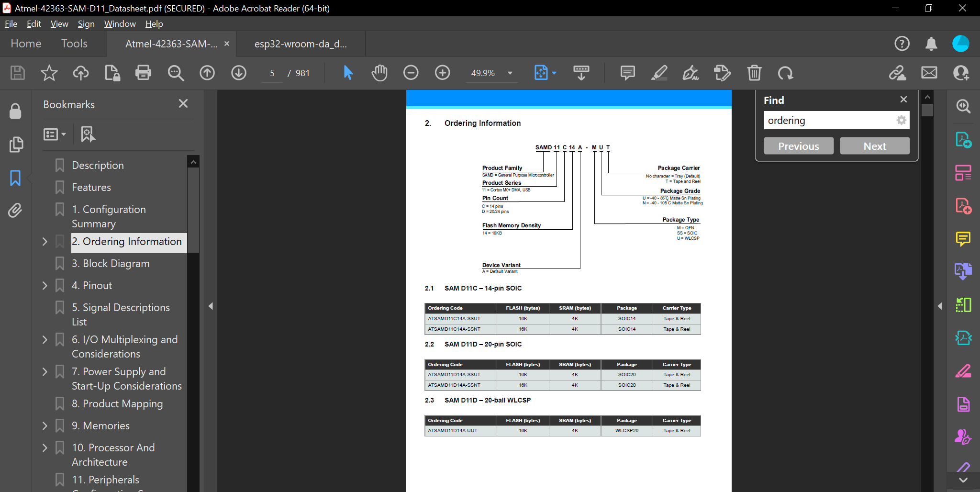This screenshot has width=980, height=492.
Task: Add document to starred with star icon
Action: point(49,73)
